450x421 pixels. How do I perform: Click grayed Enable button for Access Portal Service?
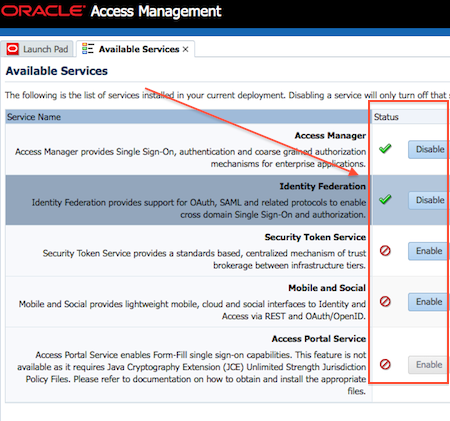point(429,365)
